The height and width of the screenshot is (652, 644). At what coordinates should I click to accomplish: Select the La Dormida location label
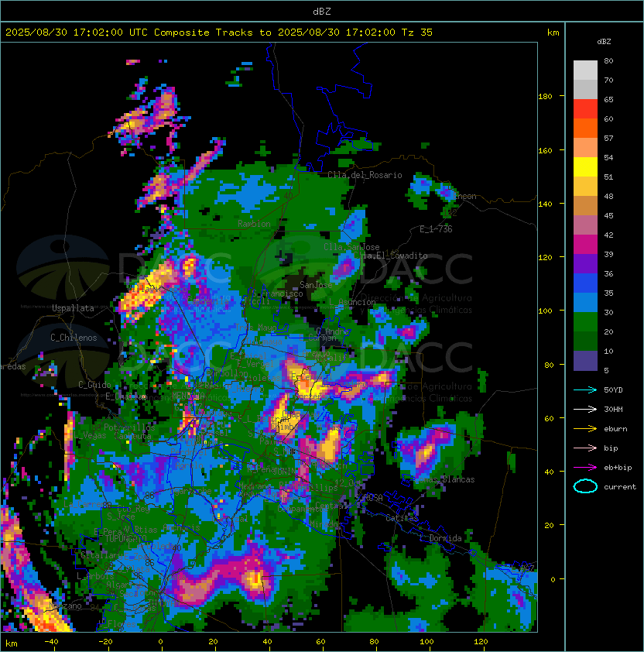coord(441,538)
